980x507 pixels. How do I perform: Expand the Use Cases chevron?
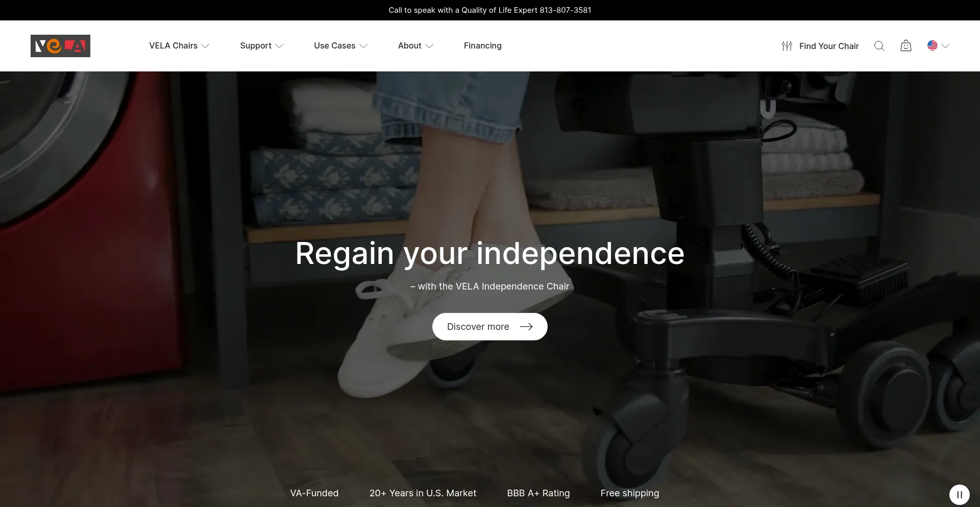[363, 46]
